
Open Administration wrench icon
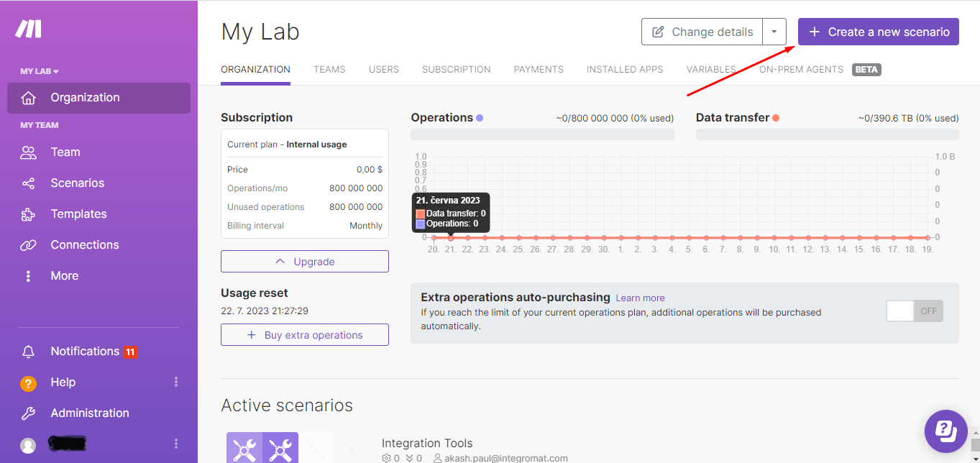point(28,413)
